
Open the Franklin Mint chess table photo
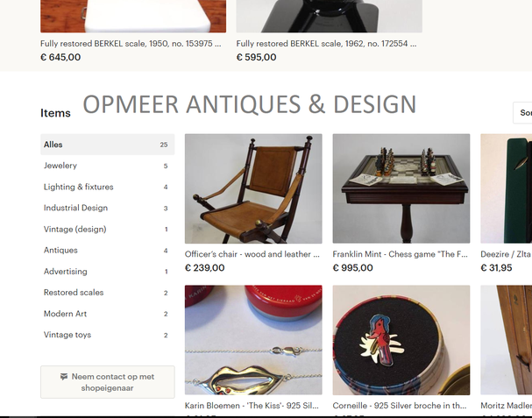pyautogui.click(x=401, y=188)
